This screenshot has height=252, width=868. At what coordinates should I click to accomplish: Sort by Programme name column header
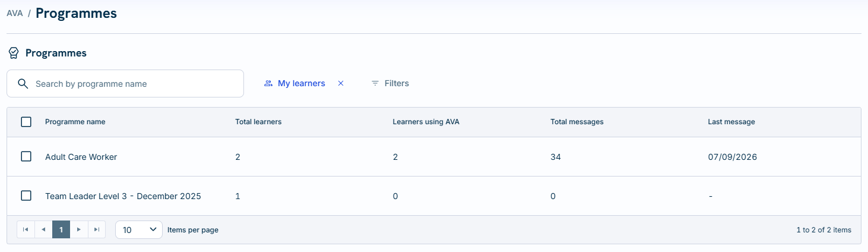75,122
